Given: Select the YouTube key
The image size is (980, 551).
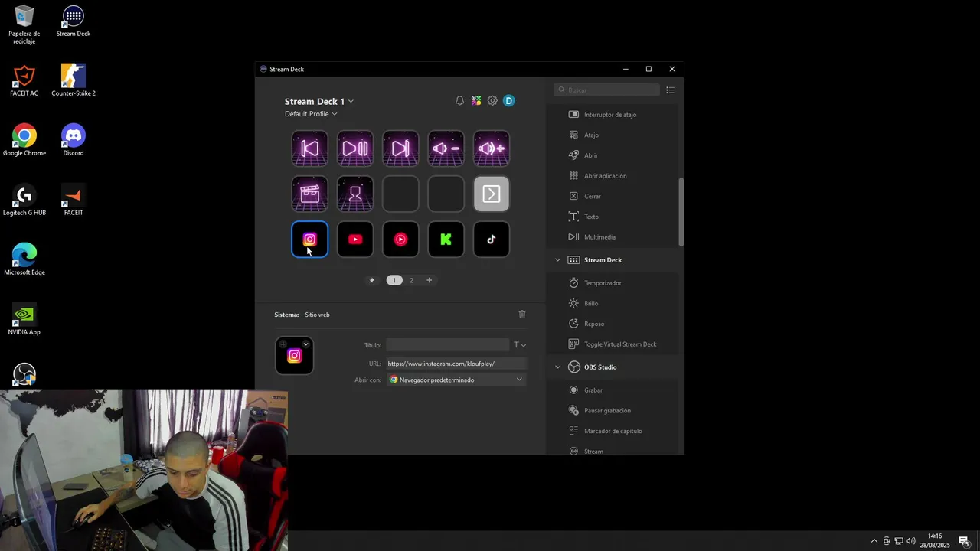Looking at the screenshot, I should pos(355,240).
